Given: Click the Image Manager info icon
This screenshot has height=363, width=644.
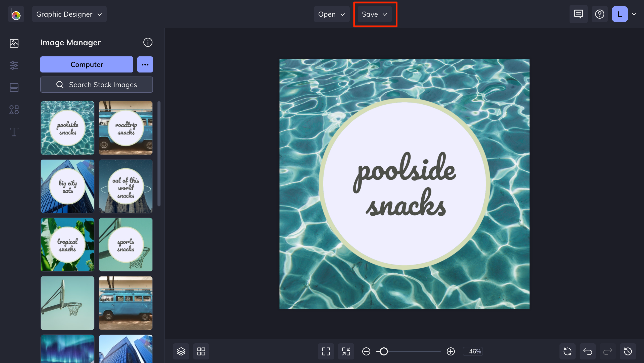Looking at the screenshot, I should pos(148,42).
